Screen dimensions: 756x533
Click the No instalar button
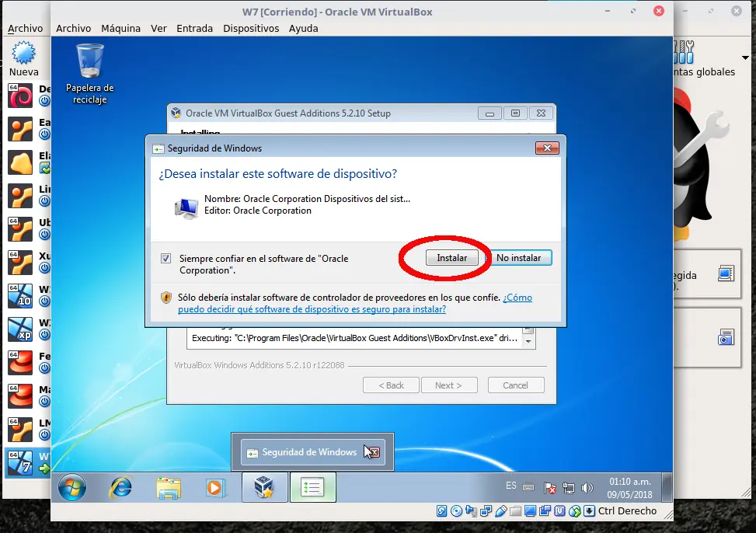(x=519, y=258)
